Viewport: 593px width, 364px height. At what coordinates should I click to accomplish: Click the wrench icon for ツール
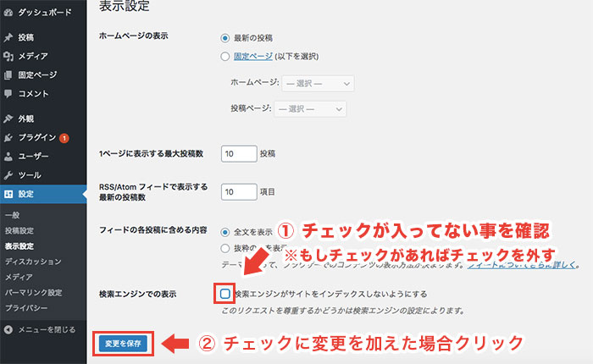(8, 175)
